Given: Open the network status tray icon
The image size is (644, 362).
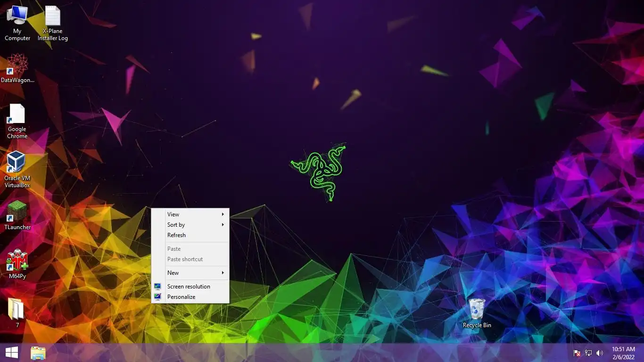Looking at the screenshot, I should click(x=588, y=353).
